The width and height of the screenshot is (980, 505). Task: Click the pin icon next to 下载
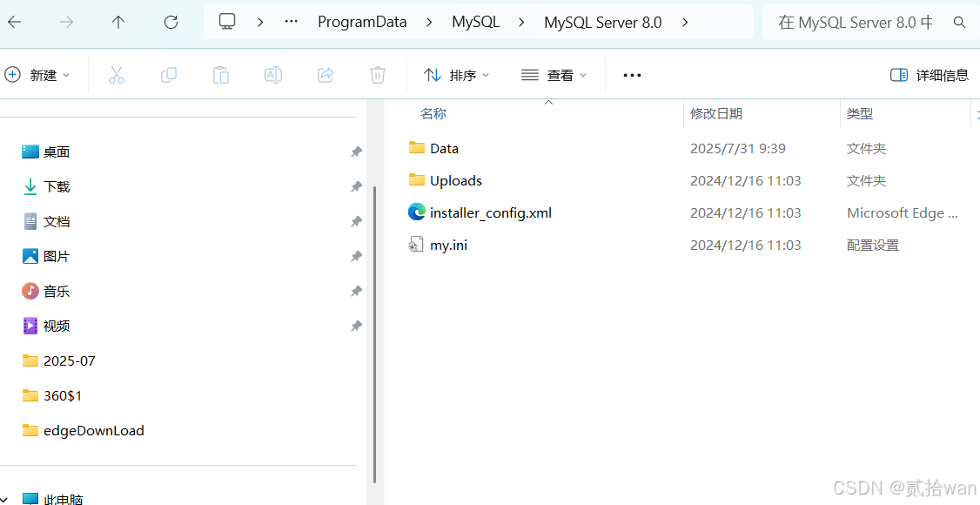(x=356, y=187)
